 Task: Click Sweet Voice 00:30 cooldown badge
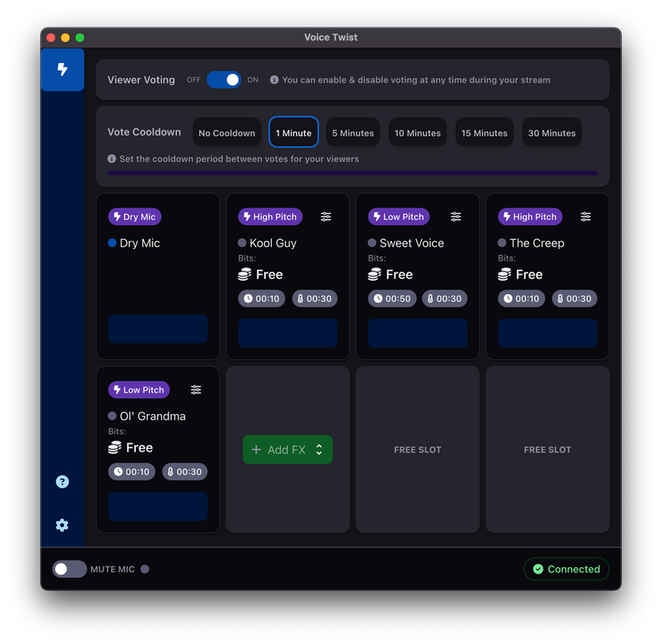coord(444,298)
